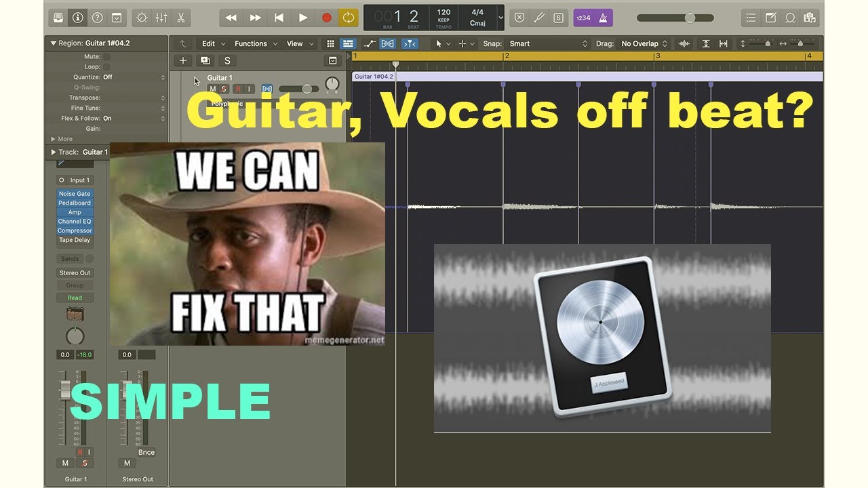
Task: Click the Fast Forward transport button
Action: [255, 18]
